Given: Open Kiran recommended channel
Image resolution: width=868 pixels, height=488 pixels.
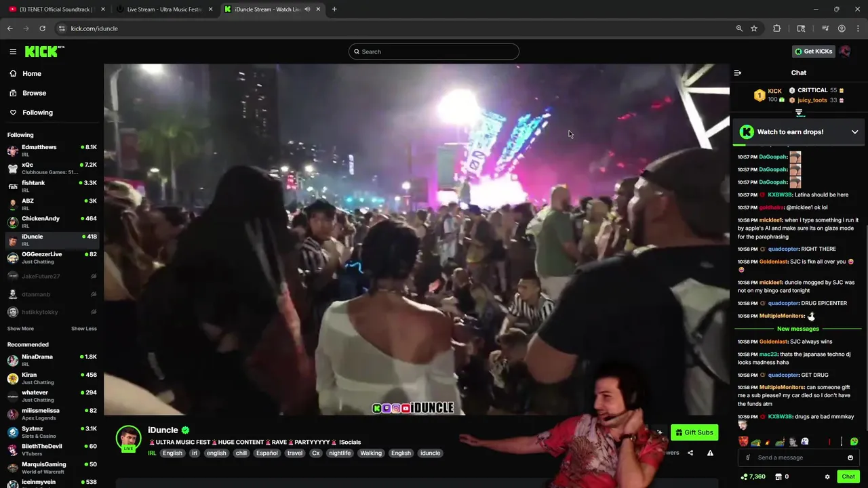Looking at the screenshot, I should click(52, 378).
